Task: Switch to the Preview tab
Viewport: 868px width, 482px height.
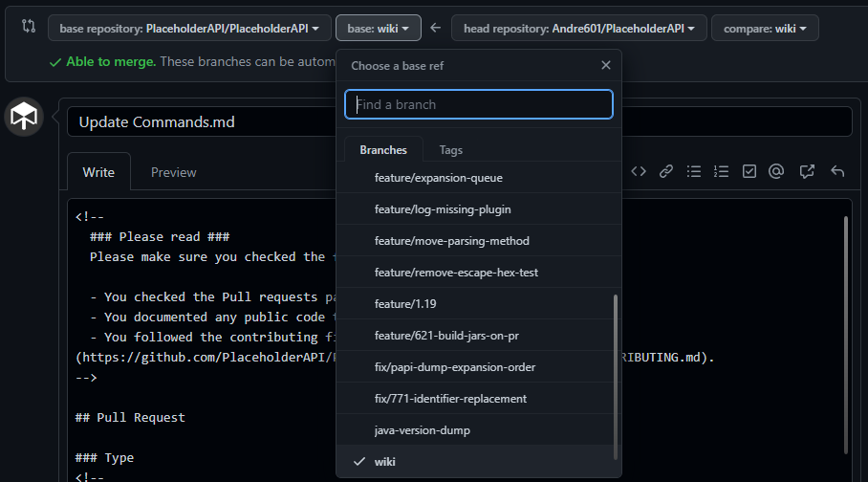Action: point(173,172)
